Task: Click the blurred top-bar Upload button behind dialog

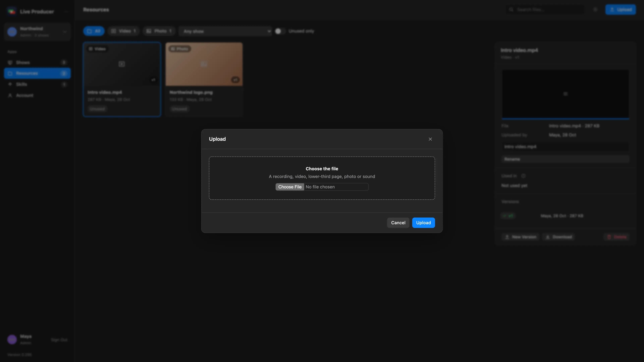Action: click(x=621, y=10)
